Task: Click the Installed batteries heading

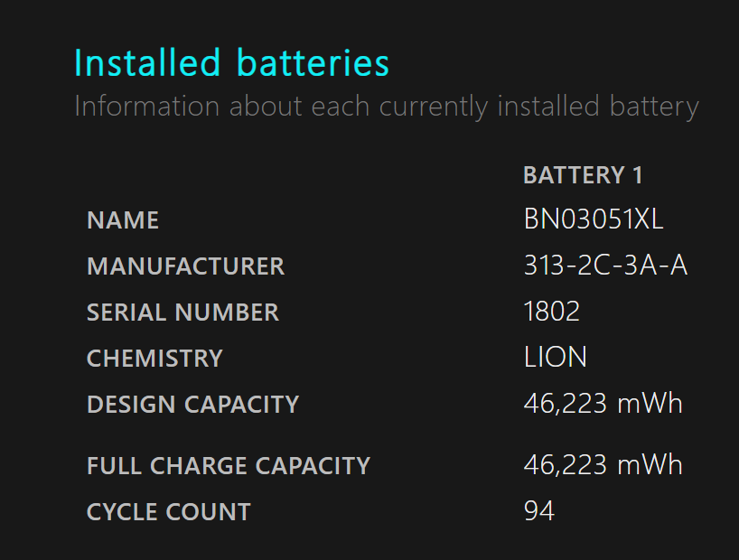Action: click(231, 63)
